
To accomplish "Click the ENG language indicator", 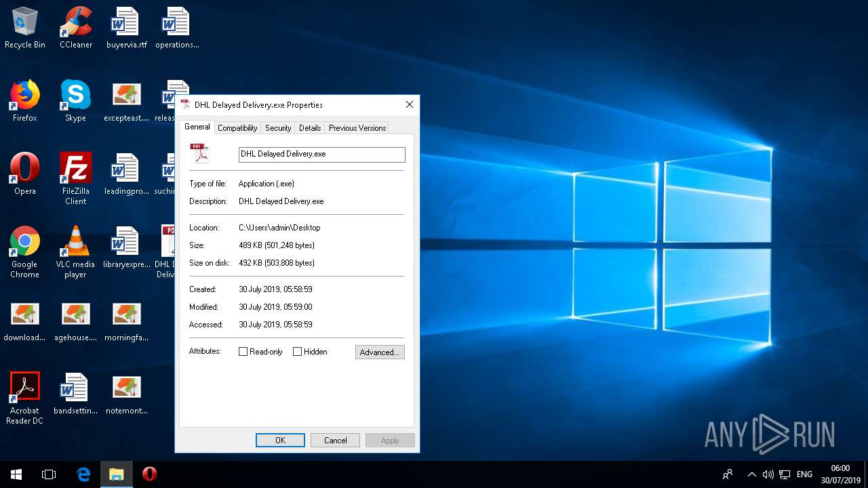I will [x=804, y=474].
